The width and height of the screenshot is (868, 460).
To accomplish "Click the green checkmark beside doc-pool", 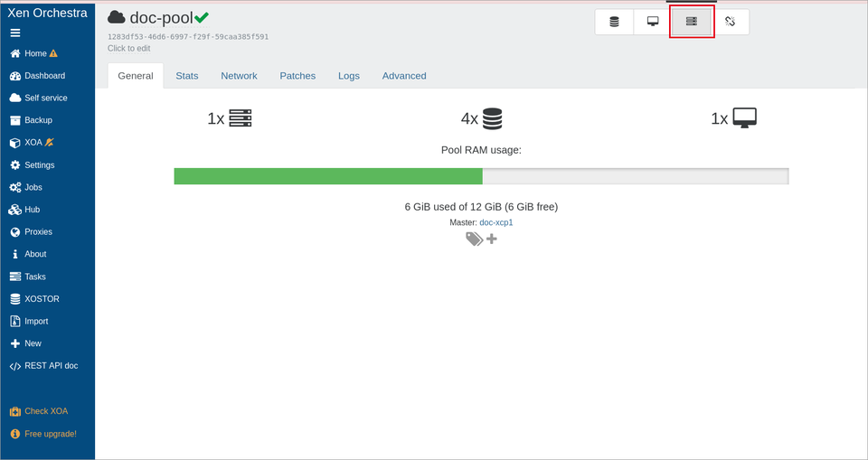I will 202,18.
